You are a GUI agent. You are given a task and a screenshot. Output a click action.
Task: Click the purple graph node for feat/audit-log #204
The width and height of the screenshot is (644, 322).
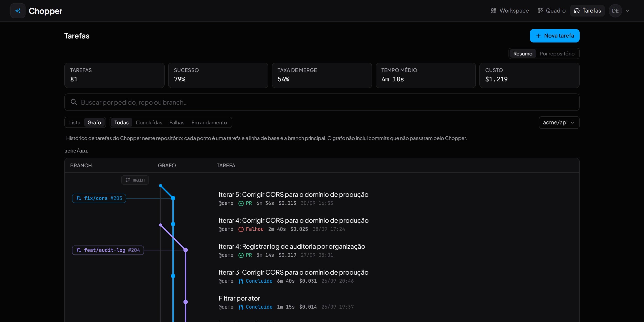(x=186, y=250)
